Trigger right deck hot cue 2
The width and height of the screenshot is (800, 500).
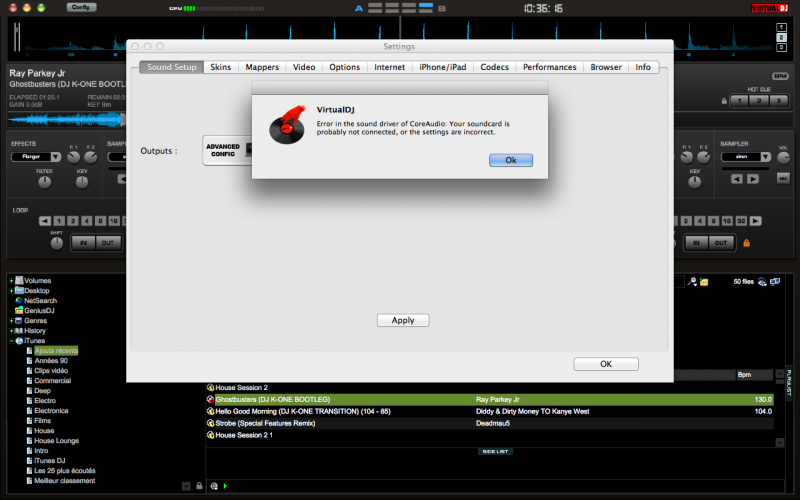coord(759,101)
